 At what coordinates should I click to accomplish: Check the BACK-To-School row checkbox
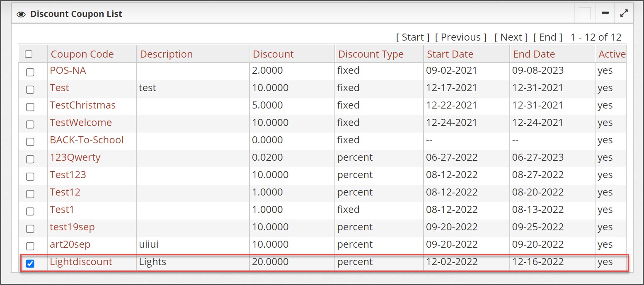[x=30, y=142]
